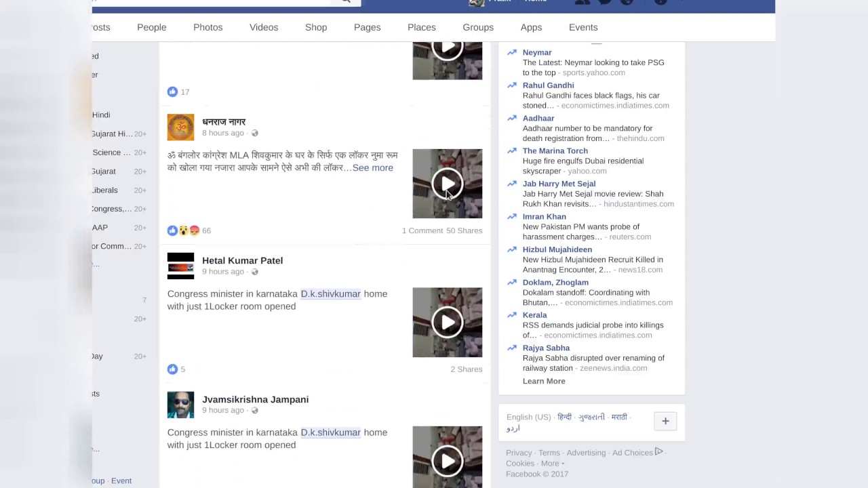Click the trending arrow icon next to Hizbul Mujahideen
868x488 pixels.
click(512, 249)
